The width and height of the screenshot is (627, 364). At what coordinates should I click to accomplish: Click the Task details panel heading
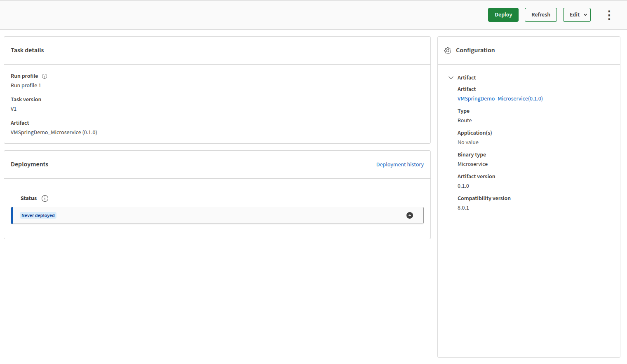[x=27, y=50]
